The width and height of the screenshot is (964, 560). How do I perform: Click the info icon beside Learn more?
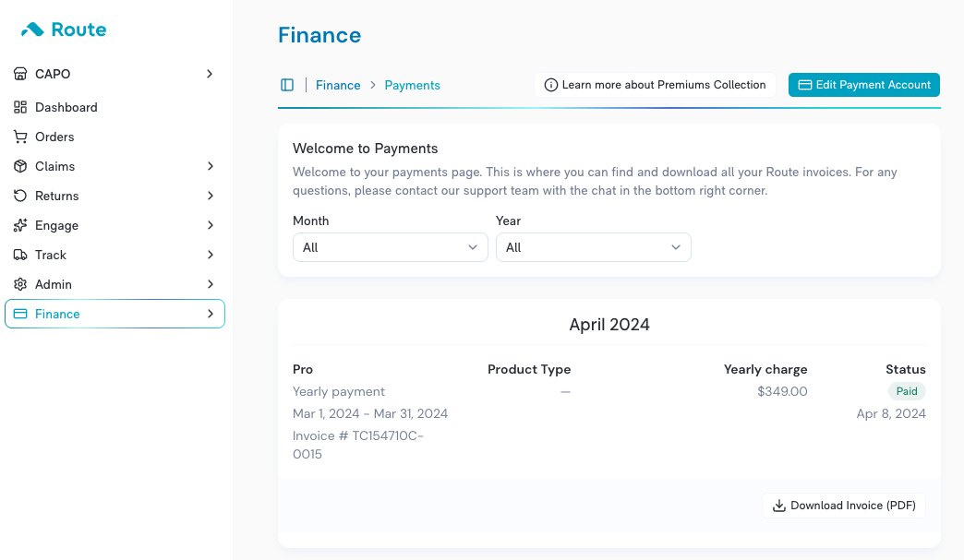point(551,85)
